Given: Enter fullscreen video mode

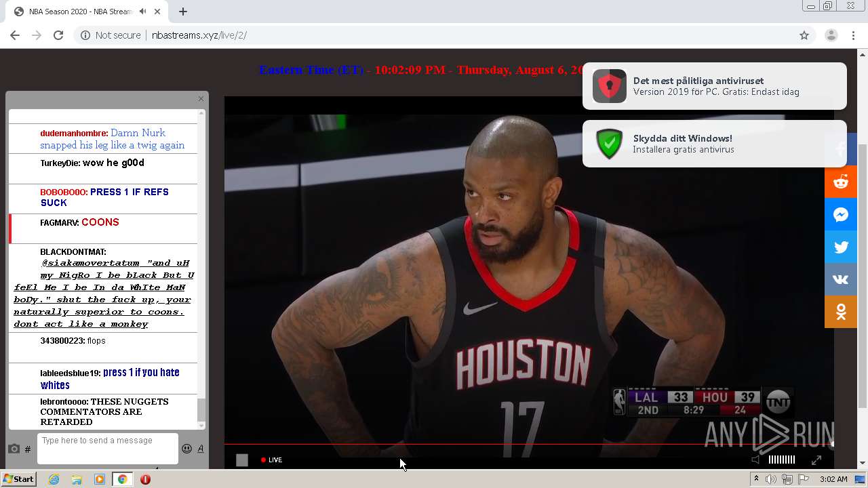Looking at the screenshot, I should tap(816, 460).
